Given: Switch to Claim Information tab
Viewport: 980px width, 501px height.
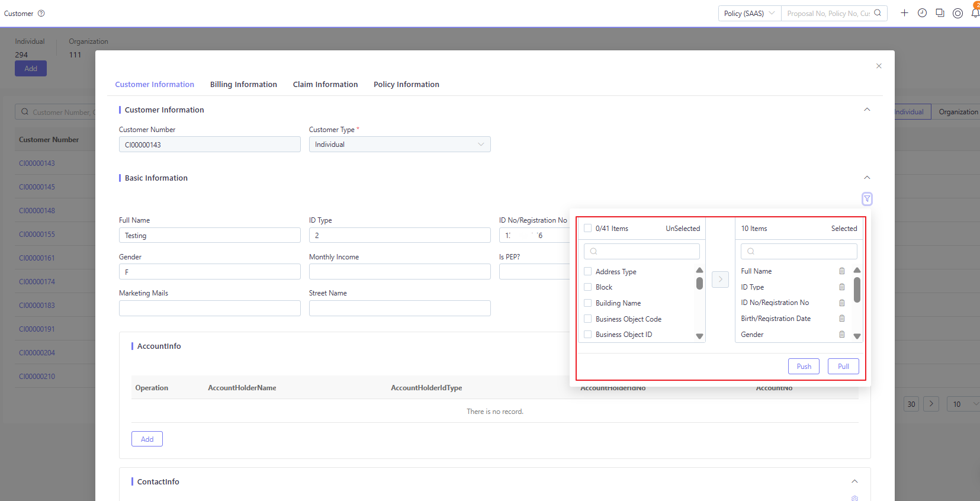Looking at the screenshot, I should pyautogui.click(x=325, y=85).
